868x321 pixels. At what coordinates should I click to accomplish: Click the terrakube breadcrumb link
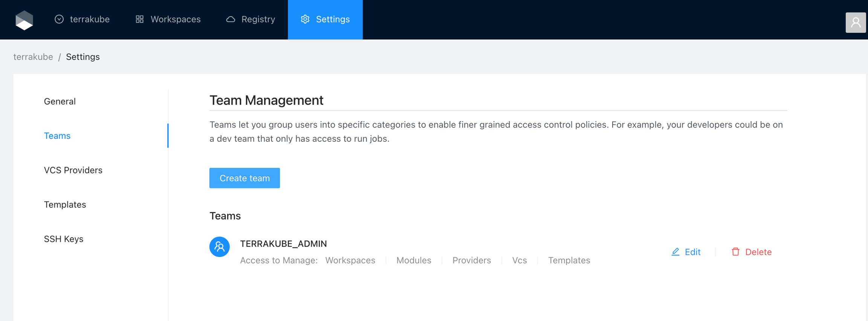click(33, 57)
